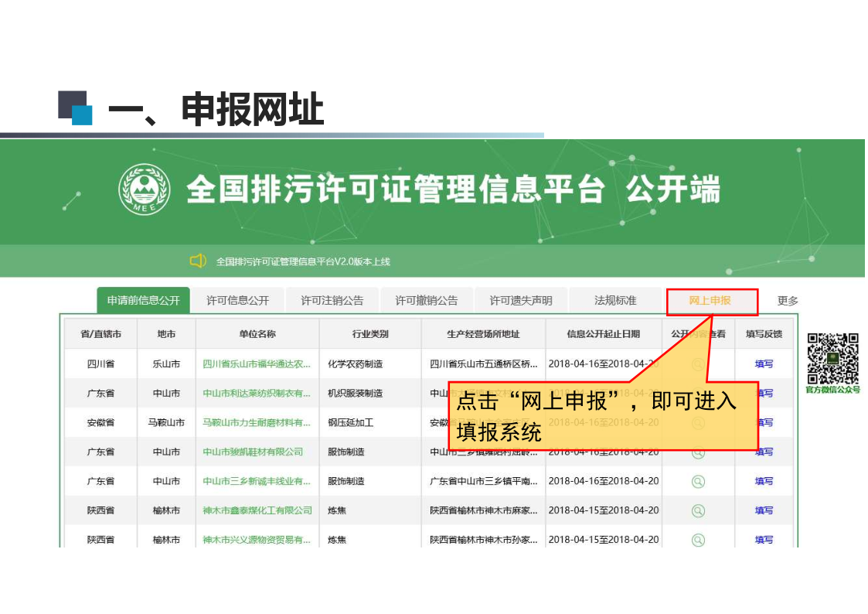Click 填写 in the 神木市兴义源物资贸易 row
Image resolution: width=868 pixels, height=614 pixels.
(x=764, y=541)
